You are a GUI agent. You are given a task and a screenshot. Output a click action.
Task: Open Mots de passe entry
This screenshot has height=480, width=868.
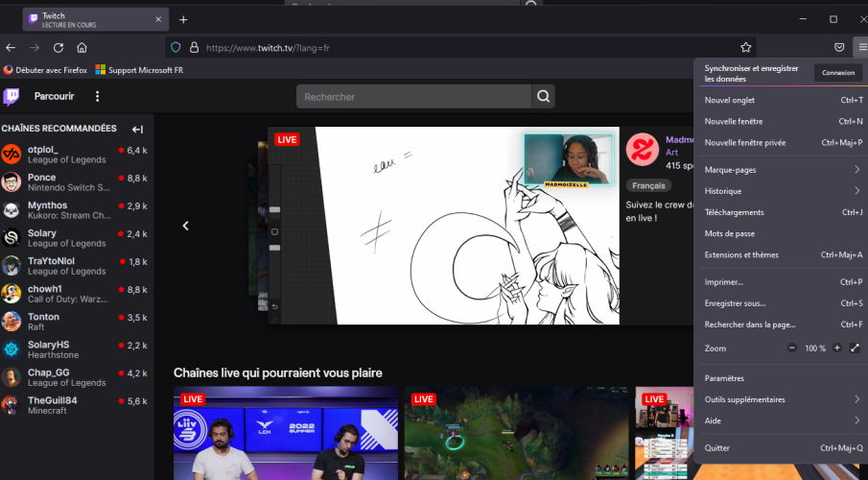coord(781,233)
